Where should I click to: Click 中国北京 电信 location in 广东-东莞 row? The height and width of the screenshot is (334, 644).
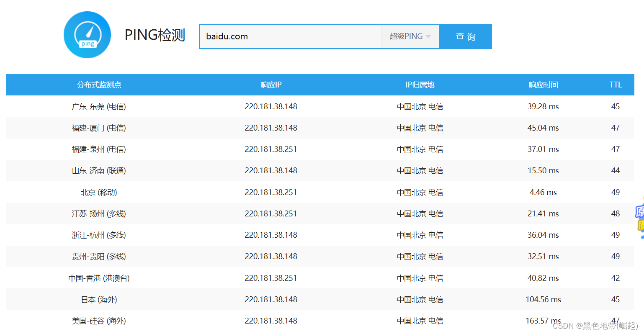click(420, 107)
